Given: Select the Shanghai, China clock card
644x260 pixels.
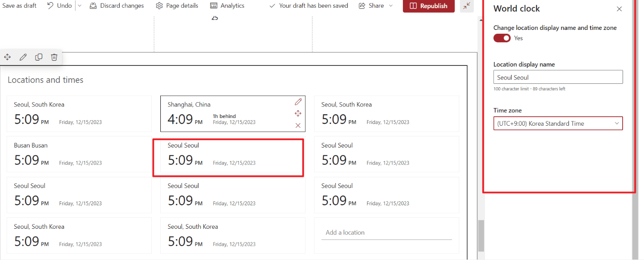Looking at the screenshot, I should pyautogui.click(x=233, y=114).
